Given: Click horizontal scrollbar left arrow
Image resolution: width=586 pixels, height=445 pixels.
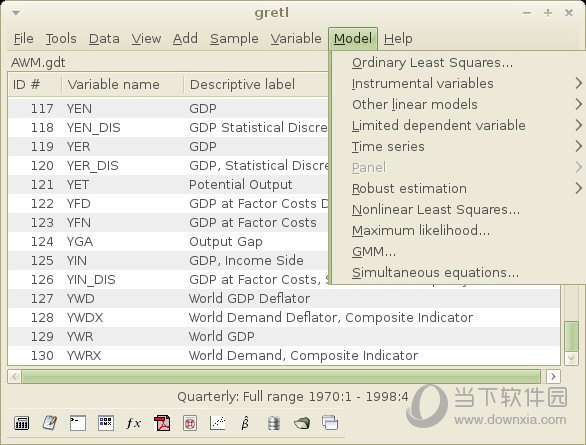Looking at the screenshot, I should coord(15,376).
